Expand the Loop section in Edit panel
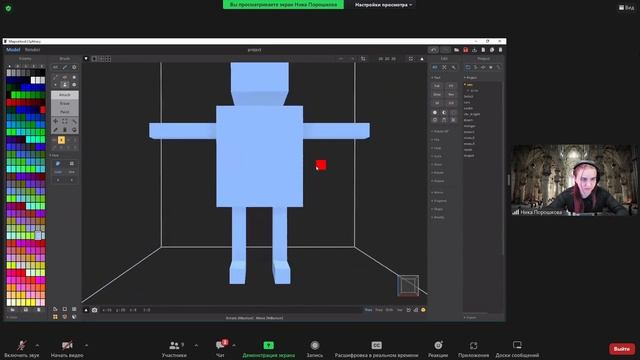This screenshot has width=640, height=360. tap(437, 148)
